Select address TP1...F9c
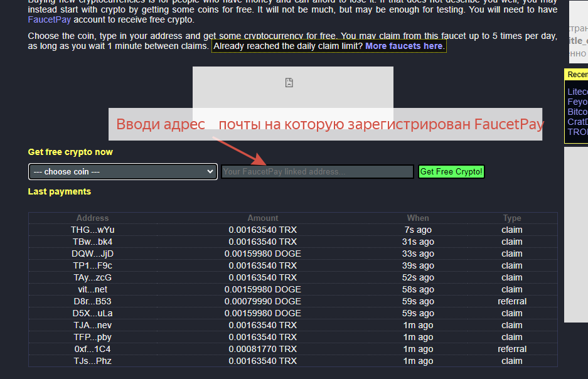Screen dimensions: 588x379 pos(93,266)
